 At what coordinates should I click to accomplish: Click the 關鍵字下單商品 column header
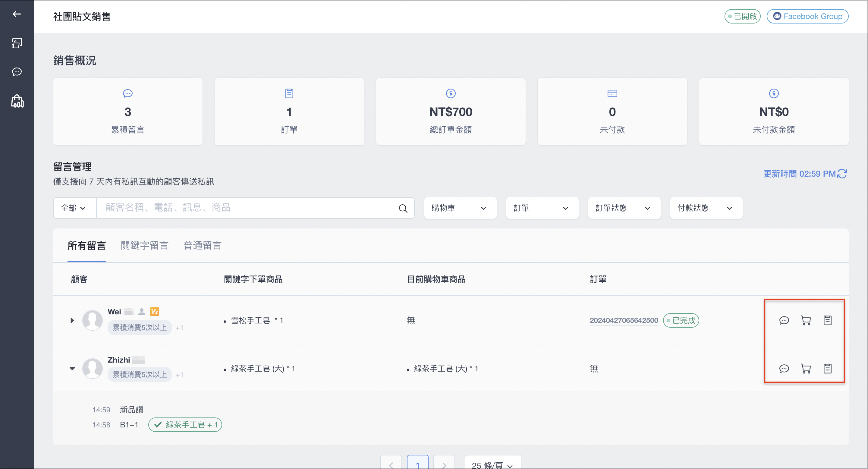click(253, 279)
